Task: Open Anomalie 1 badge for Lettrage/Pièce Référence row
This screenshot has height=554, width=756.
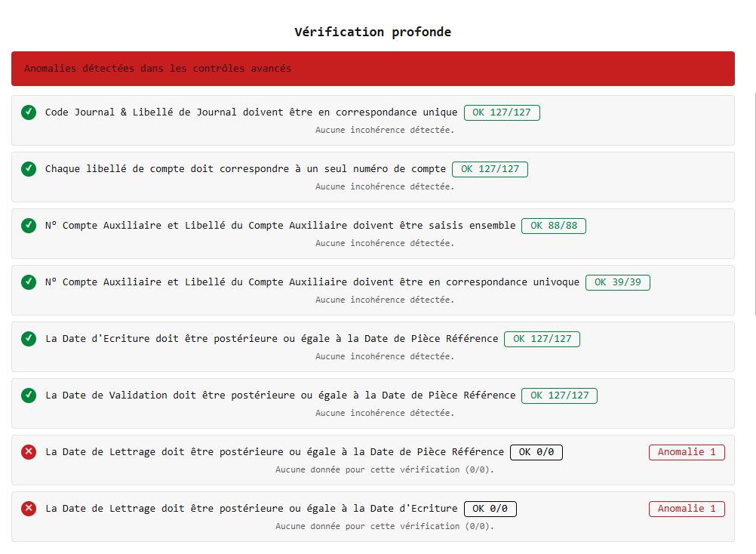Action: point(686,452)
